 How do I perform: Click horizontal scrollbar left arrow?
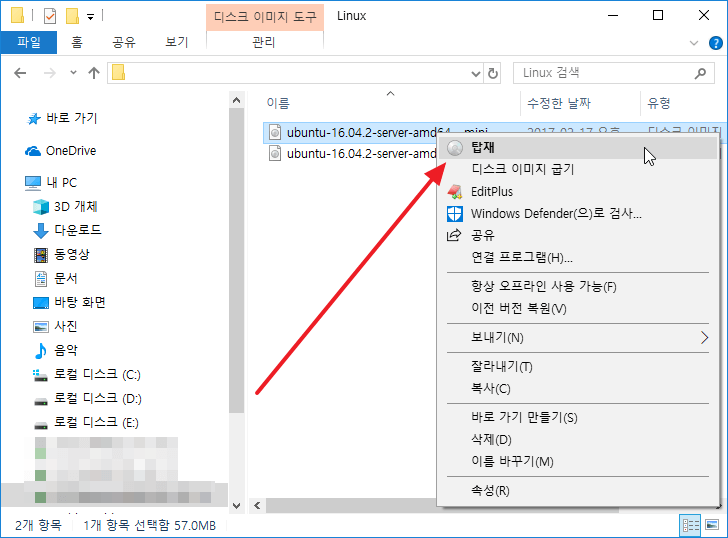(x=257, y=506)
